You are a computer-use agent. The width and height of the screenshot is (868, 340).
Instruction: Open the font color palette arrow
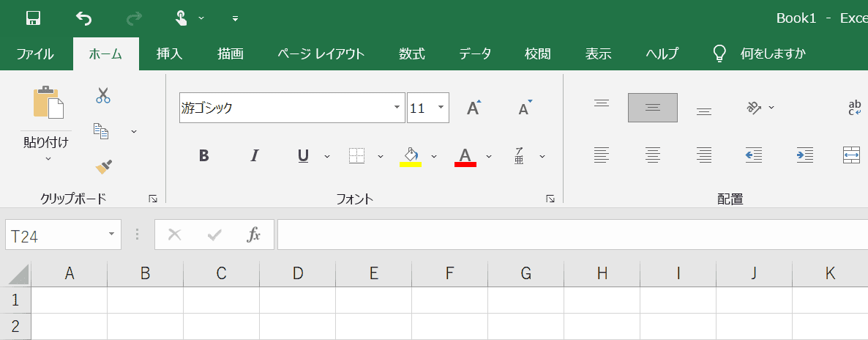coord(489,156)
